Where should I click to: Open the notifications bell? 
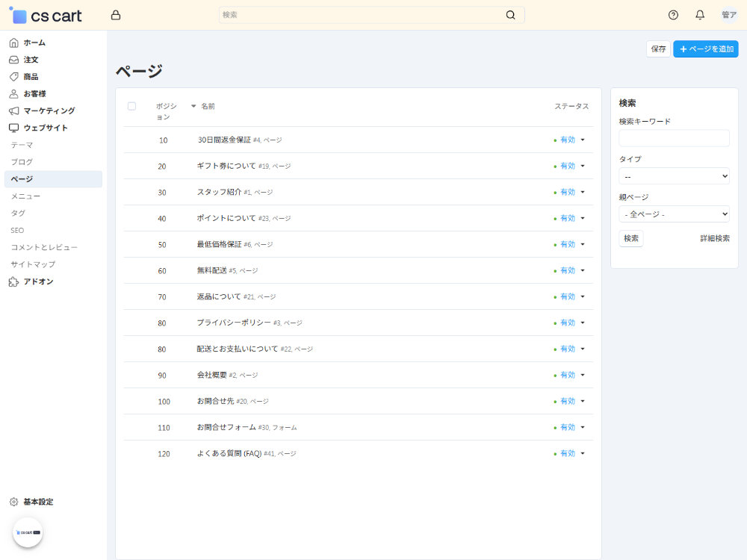tap(700, 15)
